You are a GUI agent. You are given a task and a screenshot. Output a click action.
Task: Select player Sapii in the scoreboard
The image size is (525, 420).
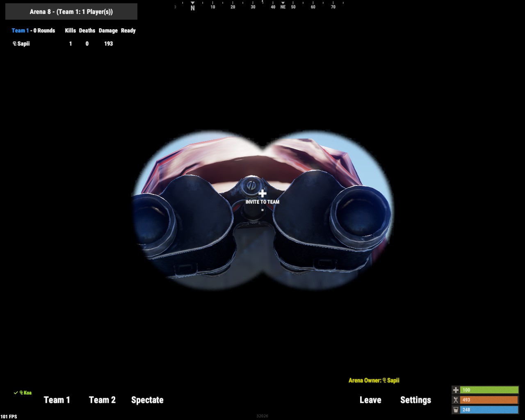[x=21, y=43]
